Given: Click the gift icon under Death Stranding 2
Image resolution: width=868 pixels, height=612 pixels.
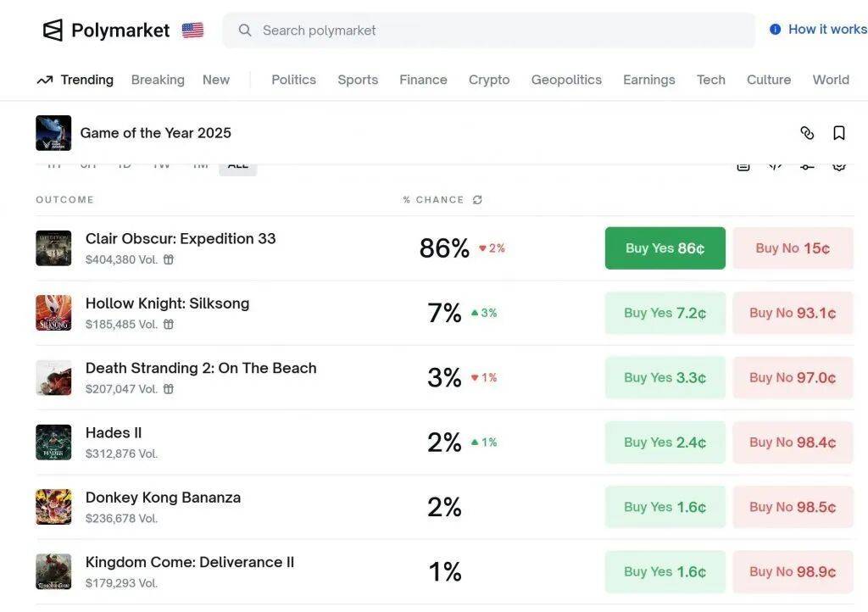Looking at the screenshot, I should (169, 389).
